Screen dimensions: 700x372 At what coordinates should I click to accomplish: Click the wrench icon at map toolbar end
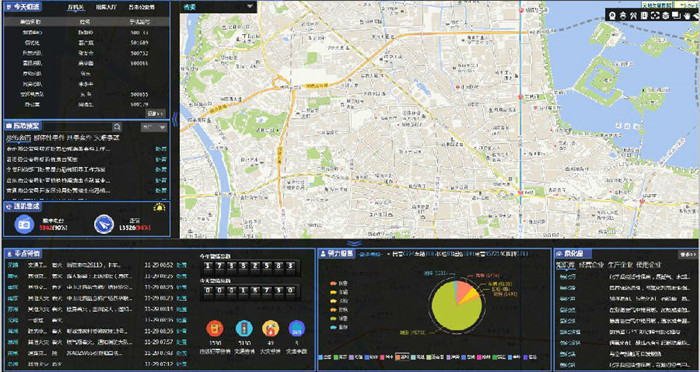(x=696, y=16)
